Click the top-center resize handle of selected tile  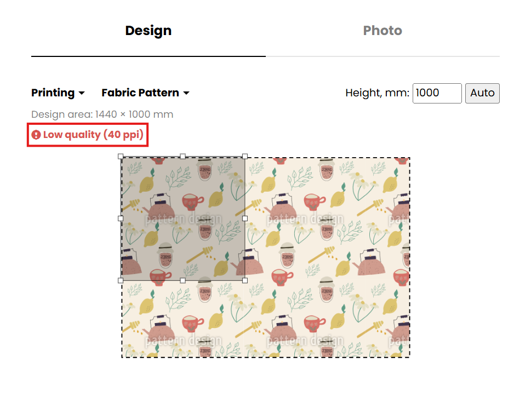[182, 157]
